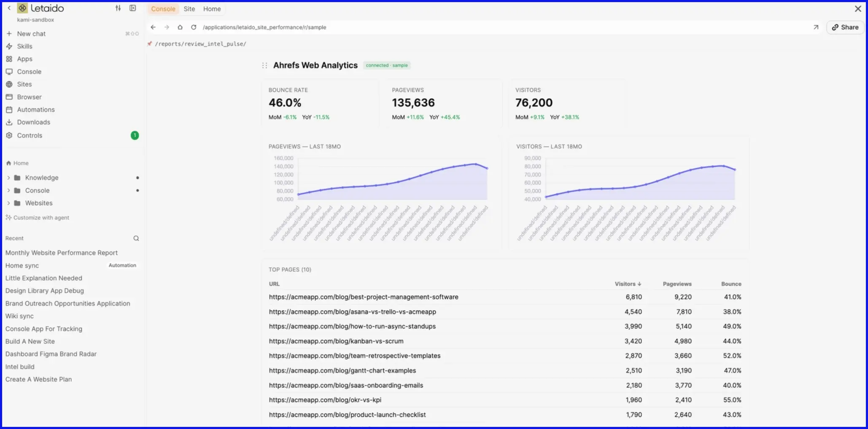868x429 pixels.
Task: Go to home icon in address bar
Action: 180,27
